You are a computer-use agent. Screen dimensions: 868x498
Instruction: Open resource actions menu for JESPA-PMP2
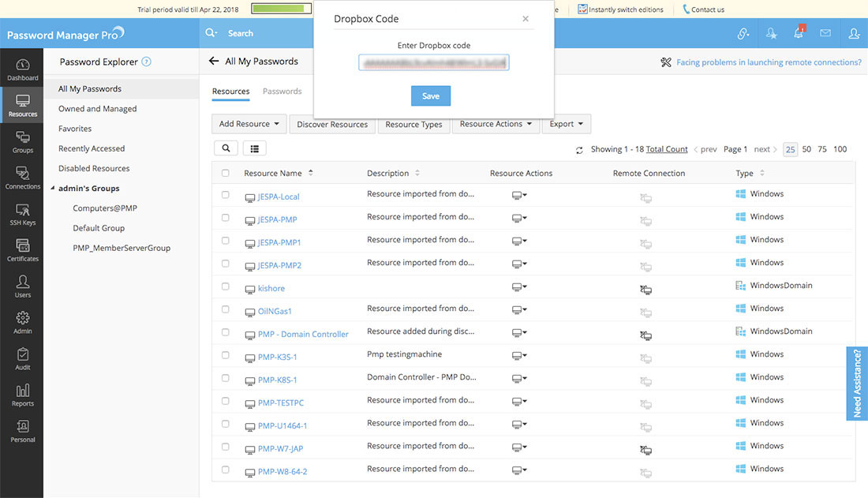click(x=519, y=264)
